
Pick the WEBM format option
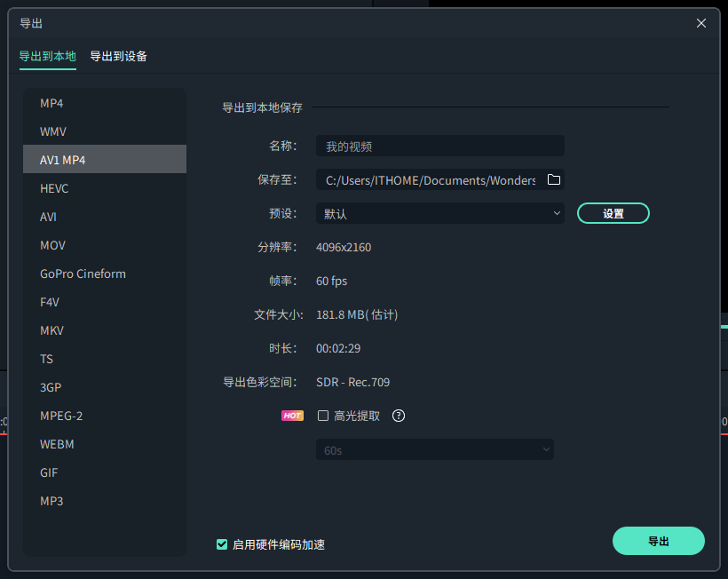pos(57,444)
